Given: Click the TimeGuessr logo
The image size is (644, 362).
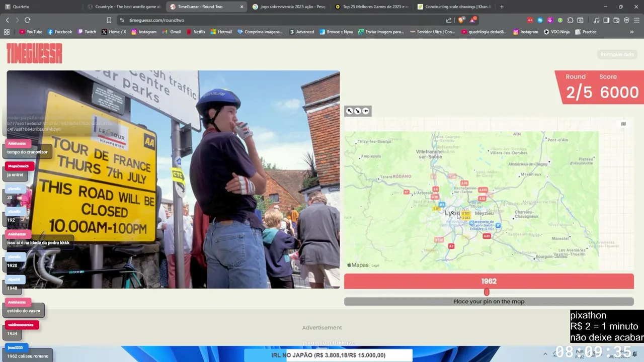Looking at the screenshot, I should click(34, 53).
